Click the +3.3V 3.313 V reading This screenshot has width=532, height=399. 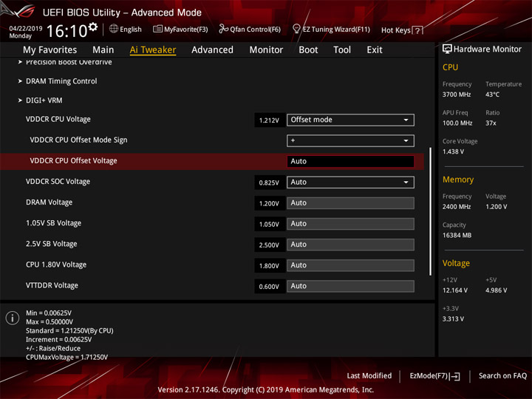(453, 319)
